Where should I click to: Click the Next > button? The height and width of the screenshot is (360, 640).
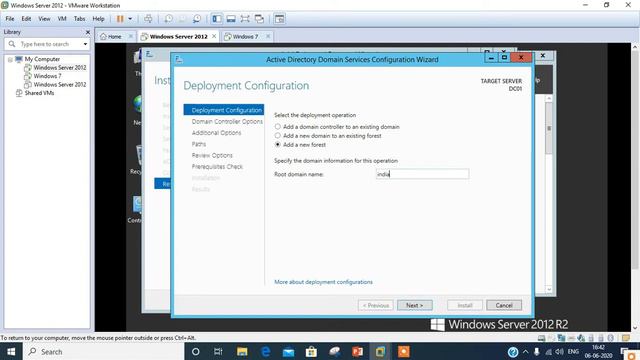pos(414,305)
